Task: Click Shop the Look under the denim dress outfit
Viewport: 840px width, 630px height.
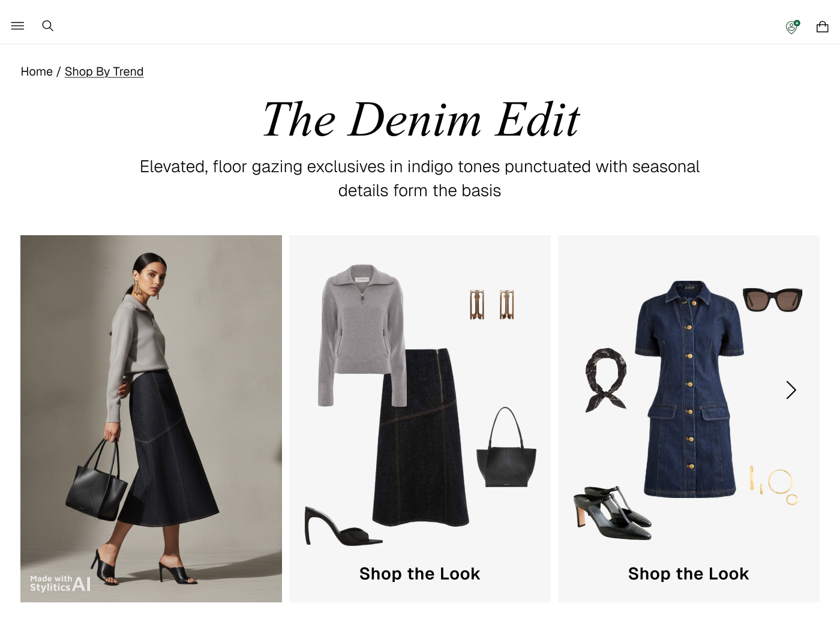Action: 689,574
